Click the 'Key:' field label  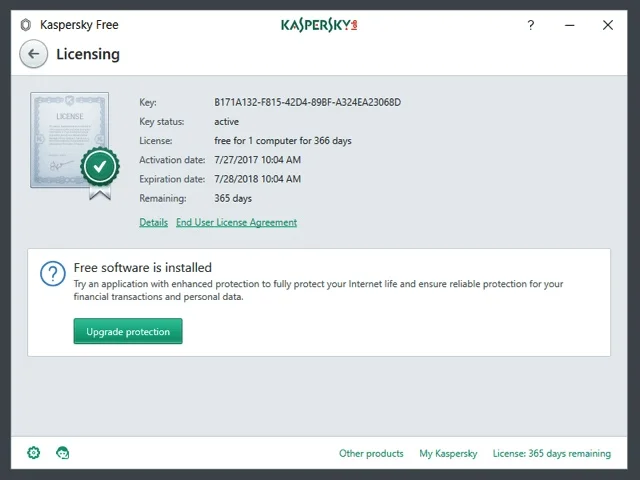(x=148, y=102)
